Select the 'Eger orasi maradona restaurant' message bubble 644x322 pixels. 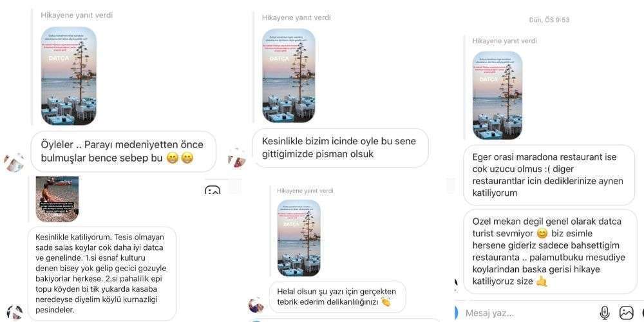(549, 175)
